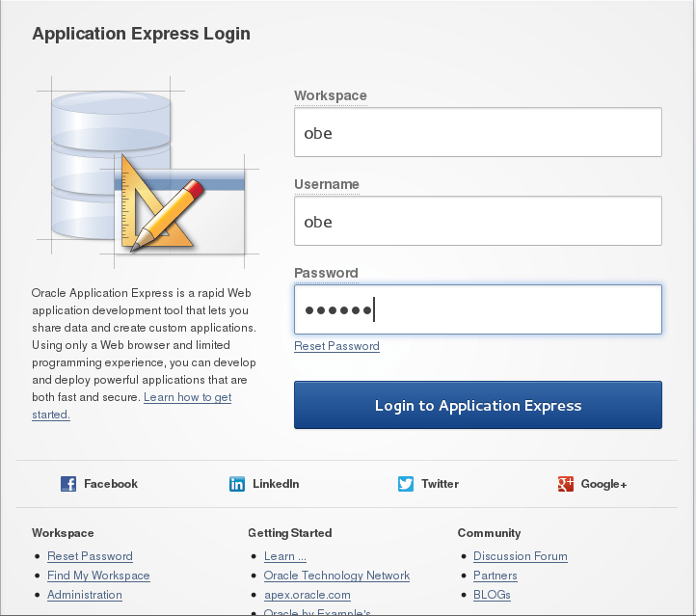Visit Oracle Technology Network link
696x616 pixels.
tap(336, 576)
